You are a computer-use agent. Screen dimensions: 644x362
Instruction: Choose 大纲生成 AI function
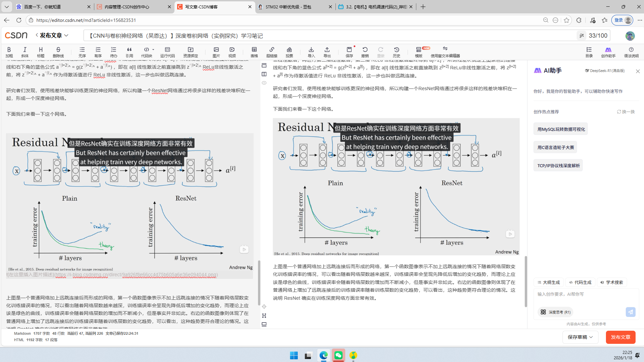(549, 282)
